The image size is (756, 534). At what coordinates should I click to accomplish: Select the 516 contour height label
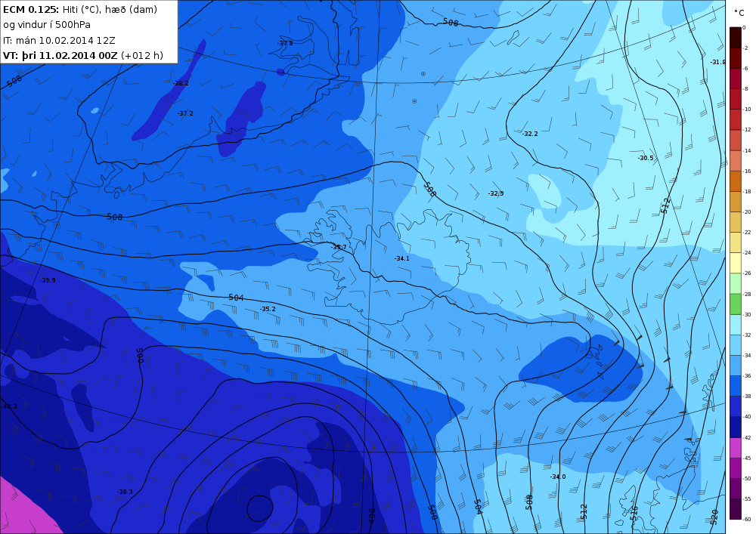pyautogui.click(x=634, y=514)
